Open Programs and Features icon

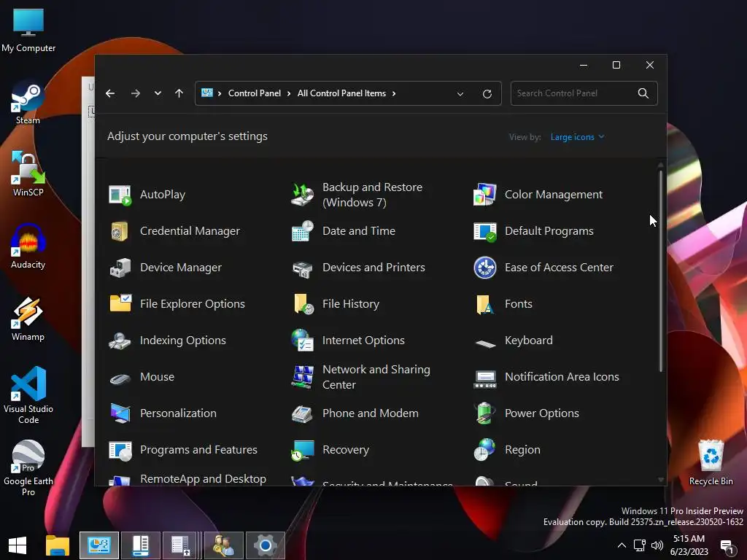pos(120,451)
